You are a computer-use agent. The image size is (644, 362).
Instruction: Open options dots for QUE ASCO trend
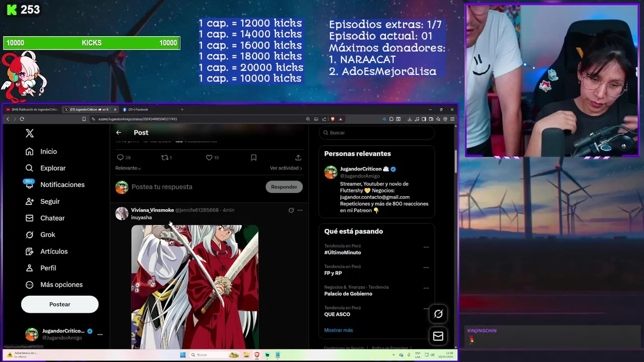pyautogui.click(x=426, y=308)
